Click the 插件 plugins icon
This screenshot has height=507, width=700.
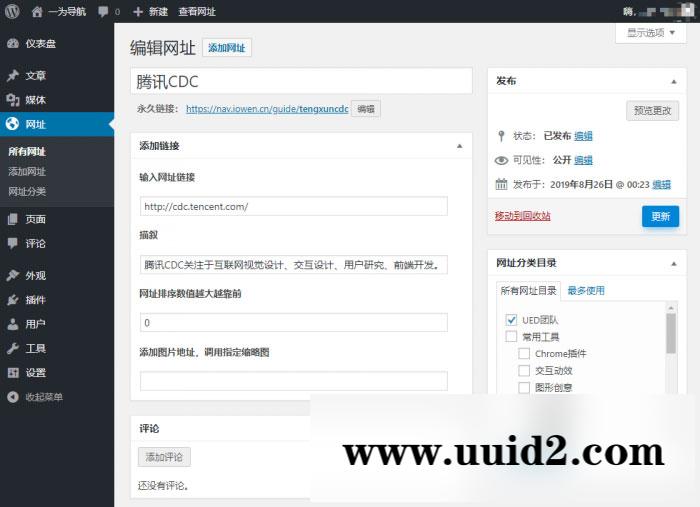pos(13,299)
